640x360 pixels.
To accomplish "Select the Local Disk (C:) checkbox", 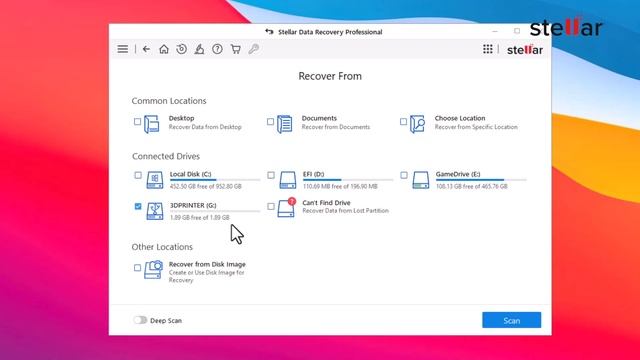I will (138, 175).
